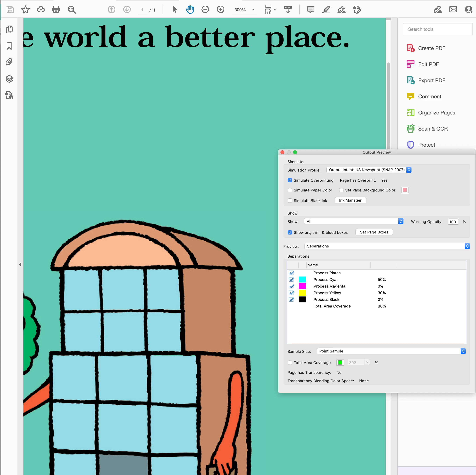
Task: Open the Simulation Profile dropdown
Action: coord(369,170)
